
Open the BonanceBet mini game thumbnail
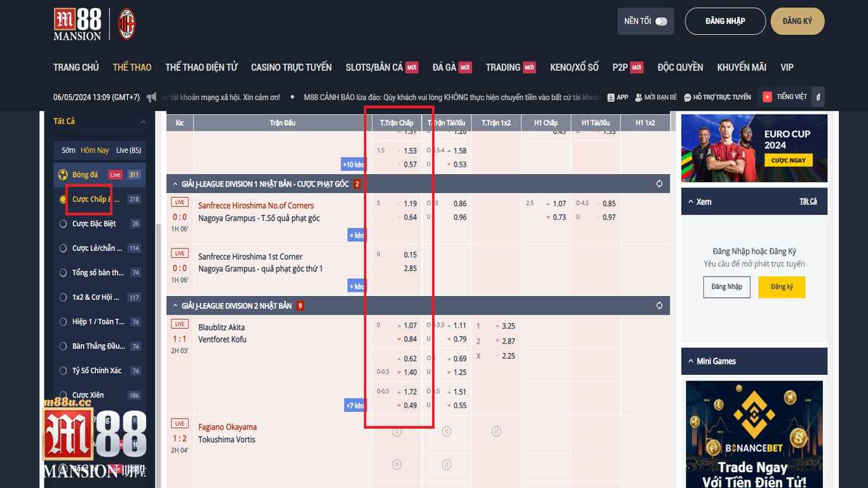pos(754,434)
